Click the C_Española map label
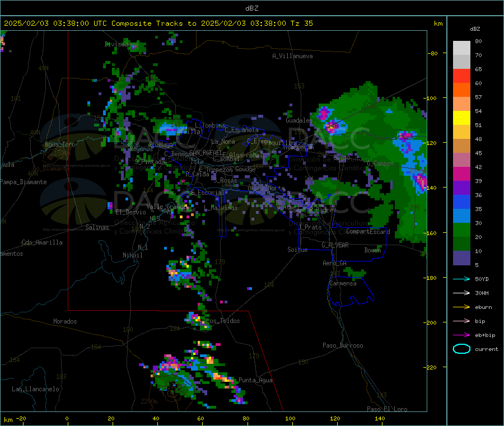This screenshot has height=426, width=504. [x=242, y=130]
